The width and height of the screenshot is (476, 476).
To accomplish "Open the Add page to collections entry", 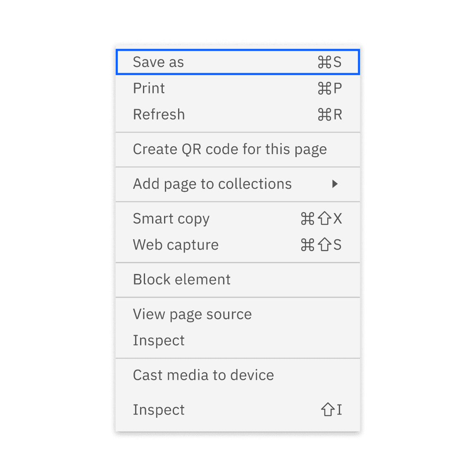I will (212, 184).
